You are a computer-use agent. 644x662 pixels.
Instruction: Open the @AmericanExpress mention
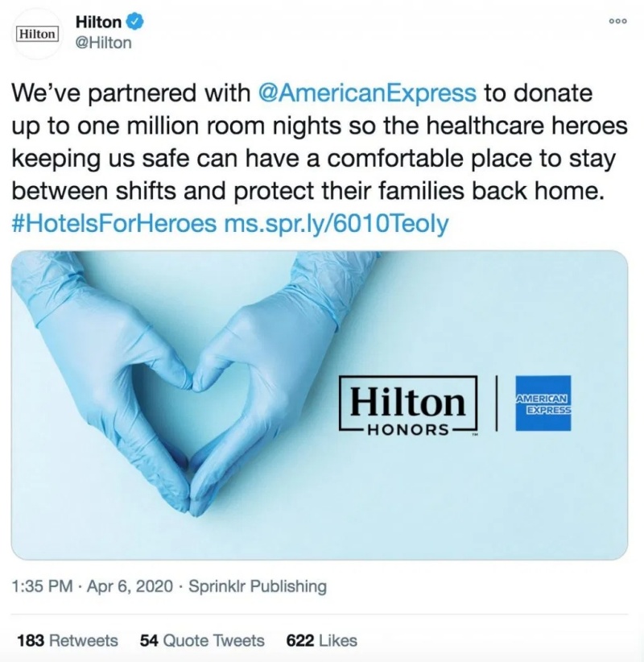click(x=366, y=93)
